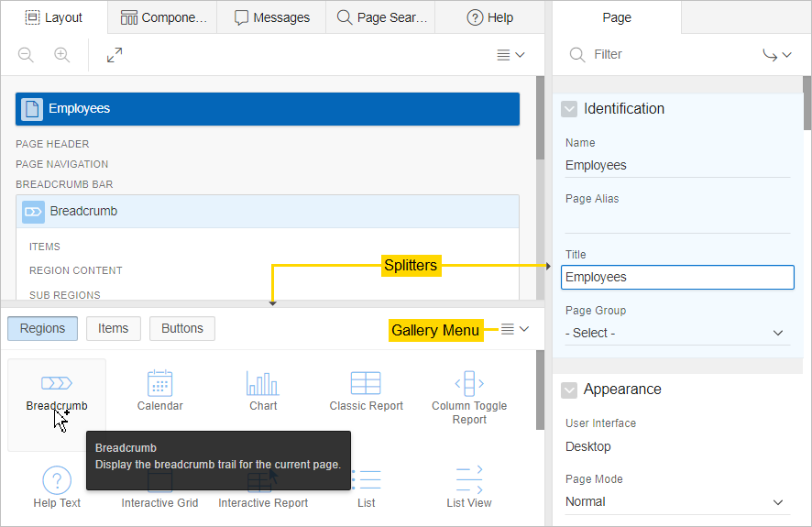
Task: Select the List View region icon
Action: [x=468, y=481]
